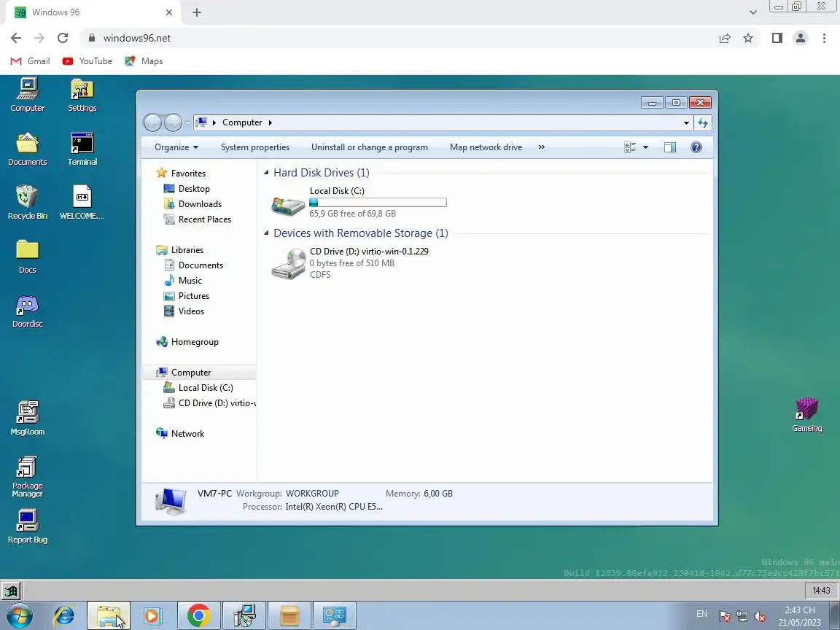Open the change view options dropdown arrow

pos(645,147)
